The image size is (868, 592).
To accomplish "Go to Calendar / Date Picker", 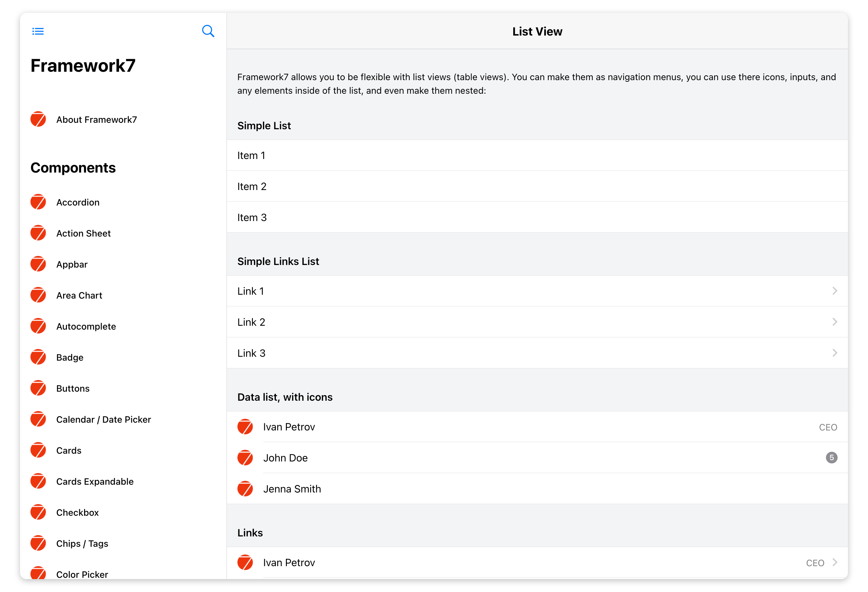I will click(x=103, y=419).
